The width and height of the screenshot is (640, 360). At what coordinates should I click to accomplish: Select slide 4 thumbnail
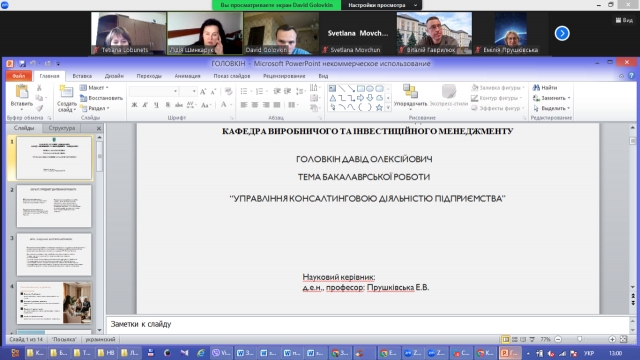(x=54, y=303)
